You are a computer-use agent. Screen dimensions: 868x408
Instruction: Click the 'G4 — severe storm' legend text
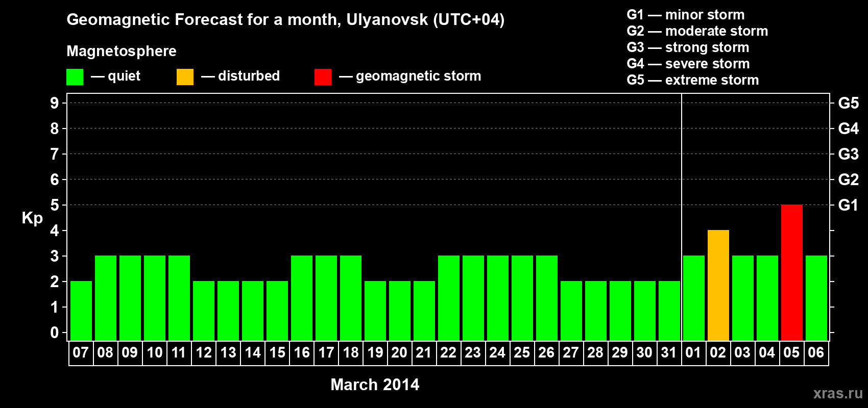pos(688,64)
